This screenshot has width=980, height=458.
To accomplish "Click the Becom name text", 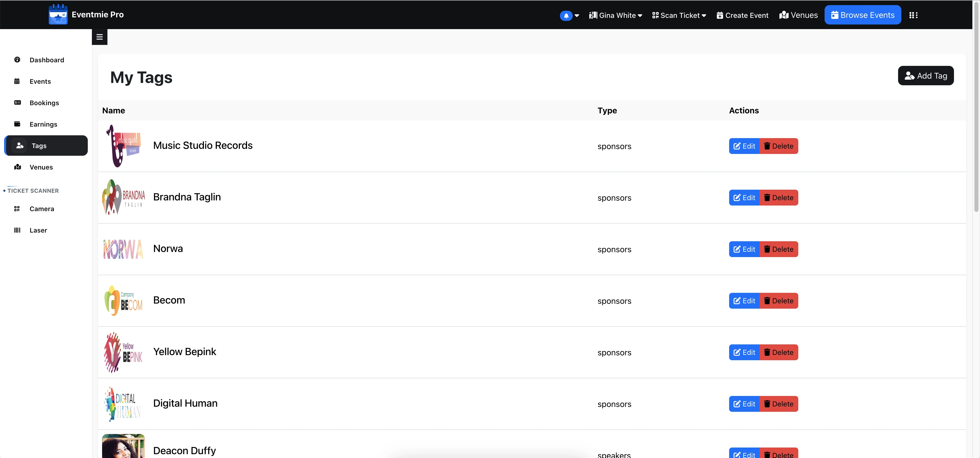I will point(169,300).
